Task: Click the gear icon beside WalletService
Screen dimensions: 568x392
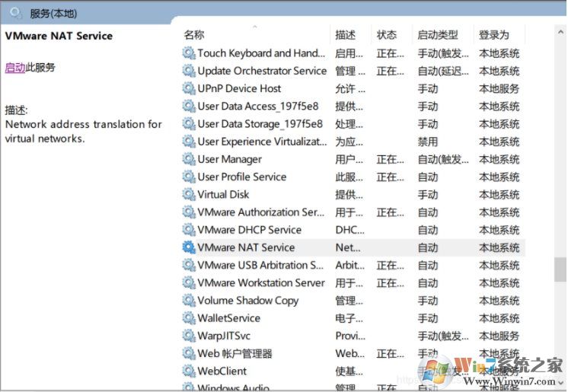Action: click(189, 318)
